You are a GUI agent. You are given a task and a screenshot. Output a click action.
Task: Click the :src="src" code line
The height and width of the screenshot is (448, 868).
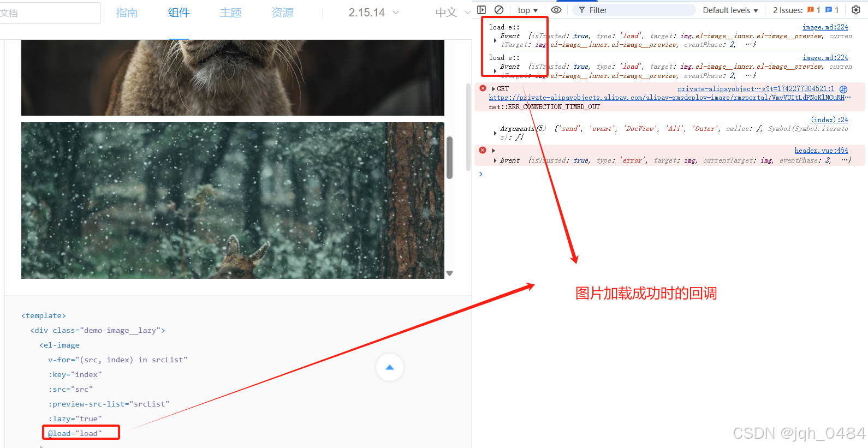pyautogui.click(x=70, y=389)
